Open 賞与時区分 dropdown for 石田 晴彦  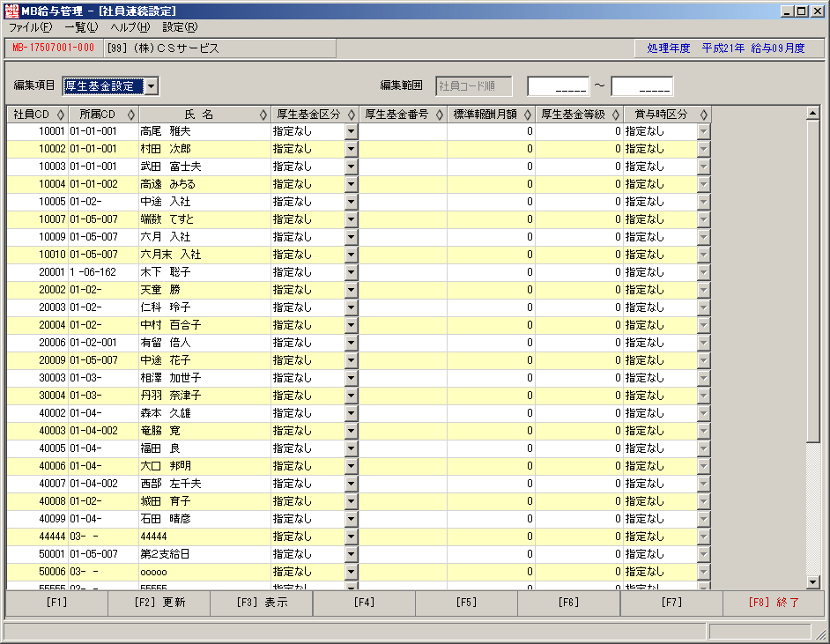(x=703, y=519)
